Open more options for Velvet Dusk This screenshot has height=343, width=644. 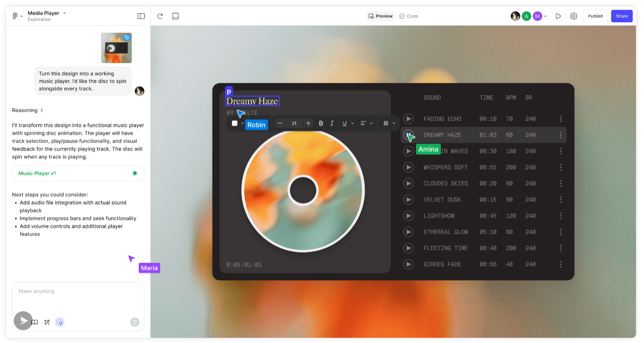pos(561,199)
